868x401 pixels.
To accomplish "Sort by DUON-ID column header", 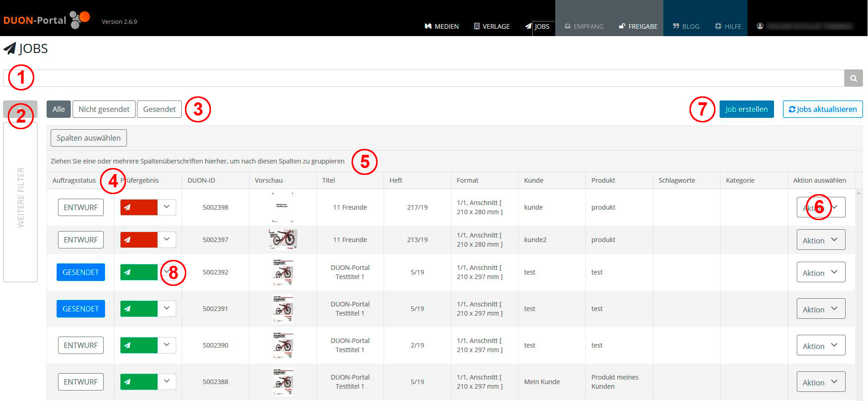I will point(201,180).
